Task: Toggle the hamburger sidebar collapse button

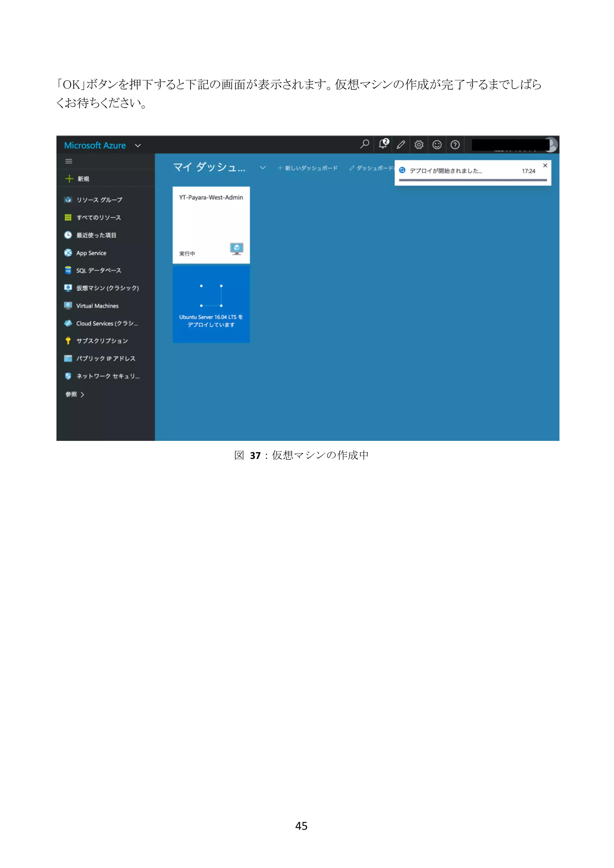Action: (x=69, y=161)
